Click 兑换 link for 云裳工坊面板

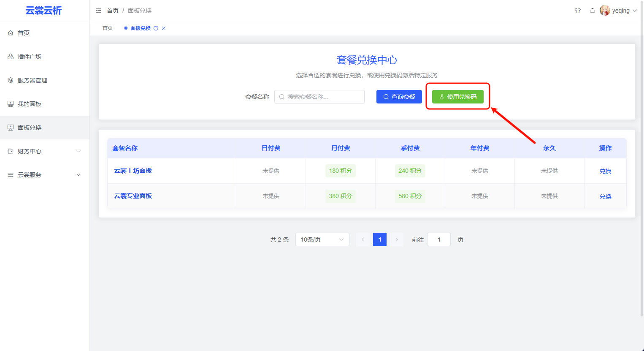(605, 171)
